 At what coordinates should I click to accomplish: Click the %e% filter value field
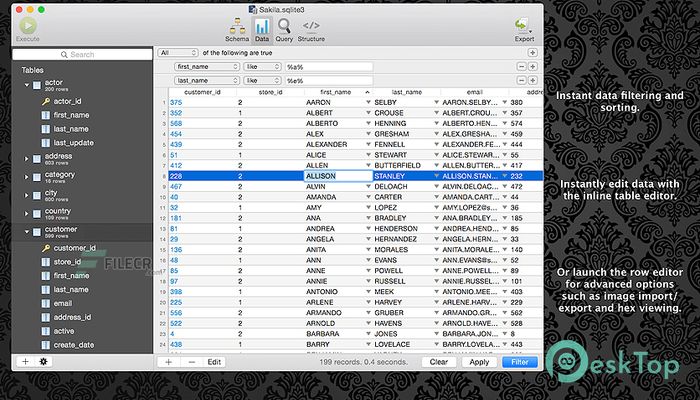coord(329,80)
